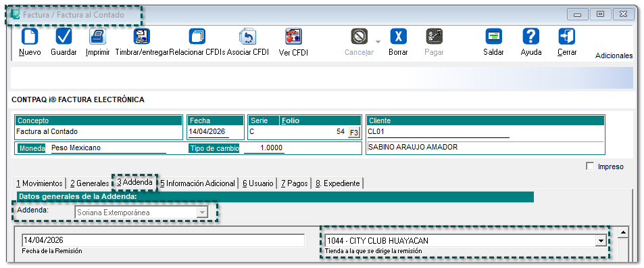The height and width of the screenshot is (268, 644).
Task: Expand the Cancelar dropdown arrow
Action: point(378,41)
